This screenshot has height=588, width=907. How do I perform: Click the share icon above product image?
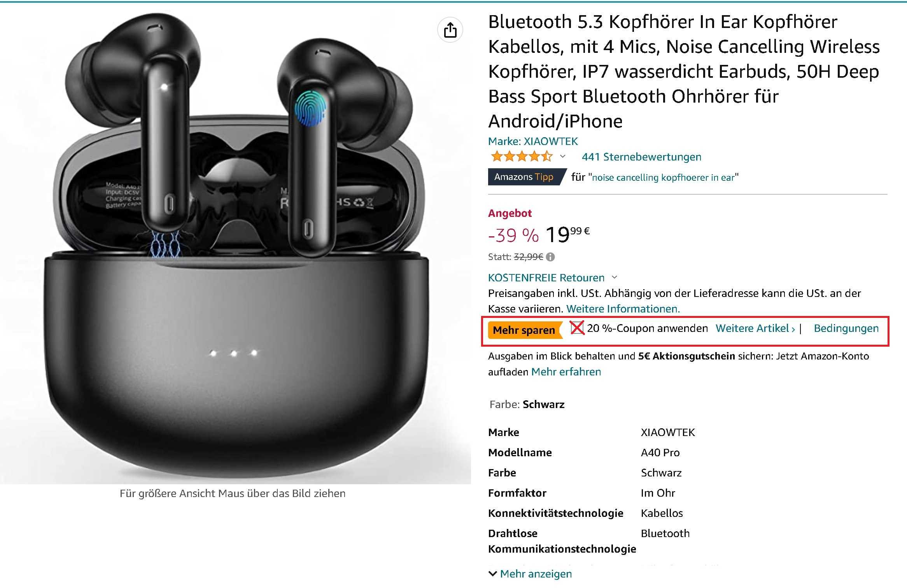(x=450, y=30)
